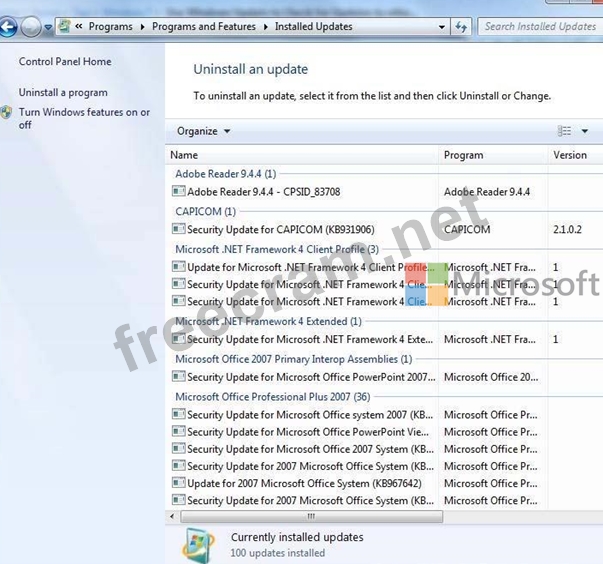Click icon of PowerPoint Vie... update row
Screen dimensions: 603x564
(x=178, y=431)
